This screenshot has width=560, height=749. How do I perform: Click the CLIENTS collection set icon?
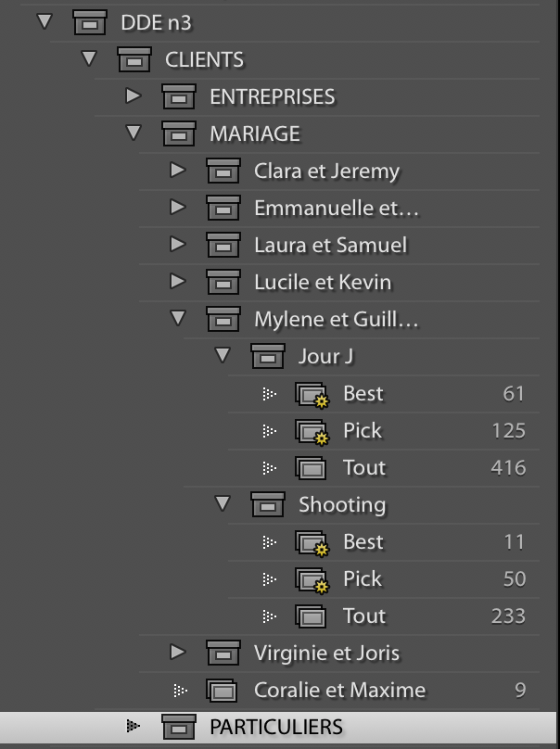(x=134, y=59)
